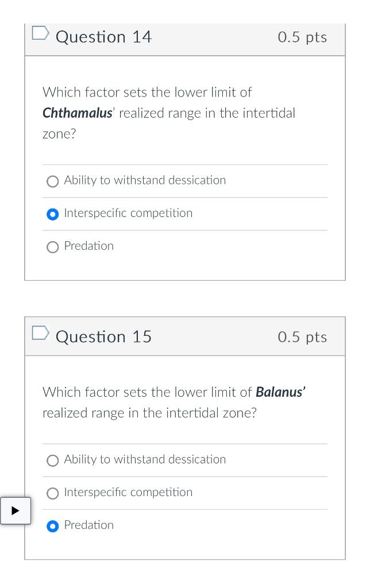Click the selected 'Predation' radio button

pos(53,525)
